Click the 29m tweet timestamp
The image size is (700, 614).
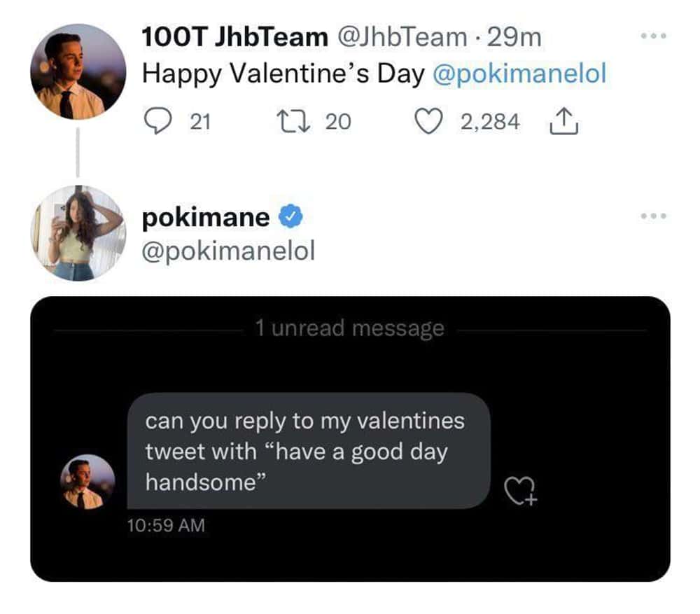click(514, 38)
